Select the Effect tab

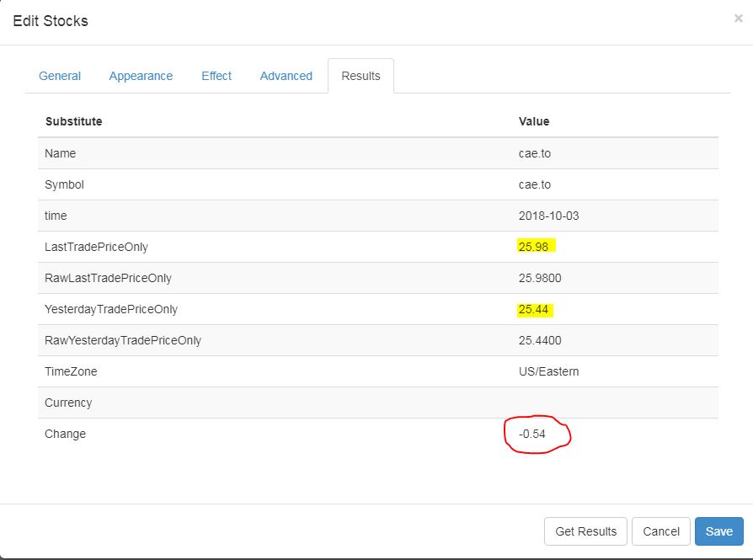tap(216, 76)
